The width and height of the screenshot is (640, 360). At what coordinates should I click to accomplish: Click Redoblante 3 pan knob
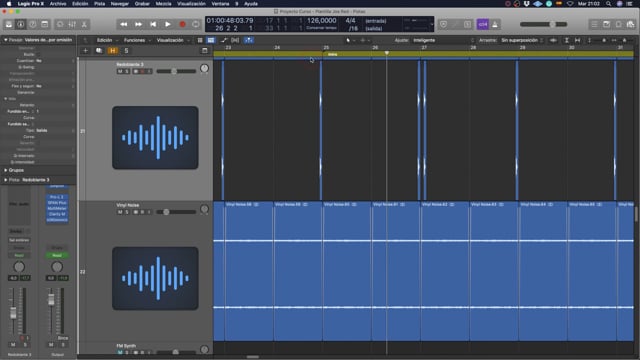pos(204,69)
